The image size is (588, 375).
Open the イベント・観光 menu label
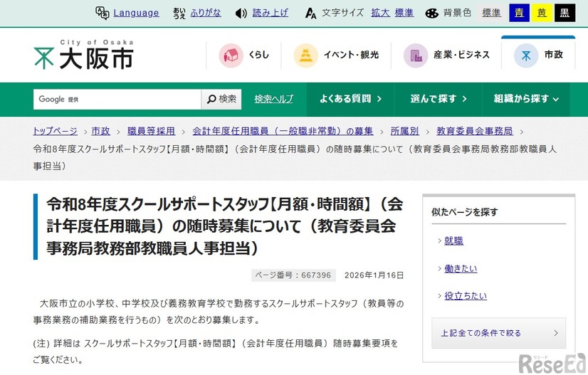(352, 55)
